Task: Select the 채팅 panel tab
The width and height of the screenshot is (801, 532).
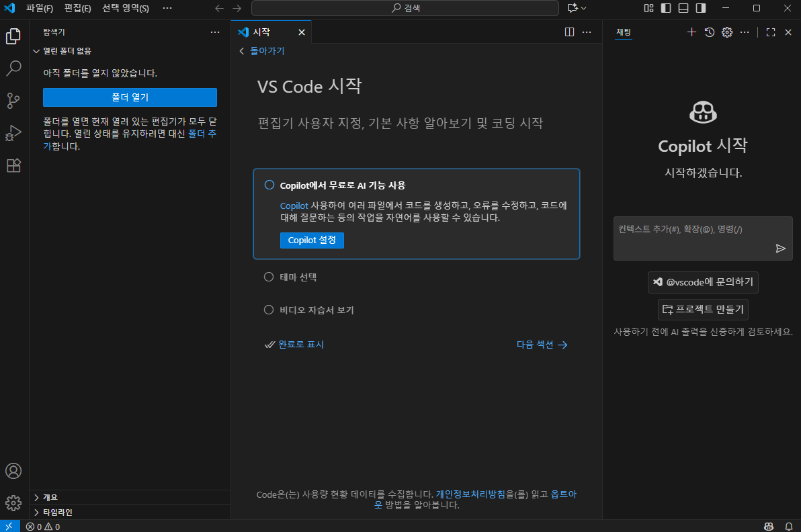Action: tap(623, 32)
